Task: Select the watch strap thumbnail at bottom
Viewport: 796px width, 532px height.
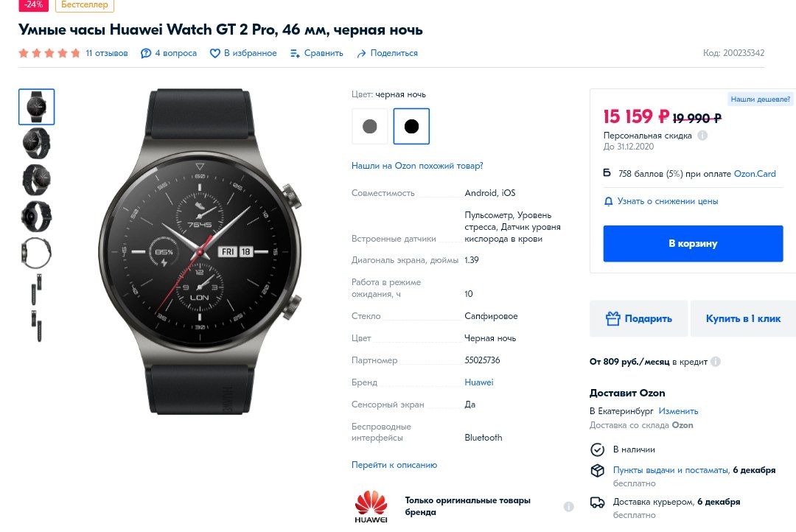Action: 37,326
